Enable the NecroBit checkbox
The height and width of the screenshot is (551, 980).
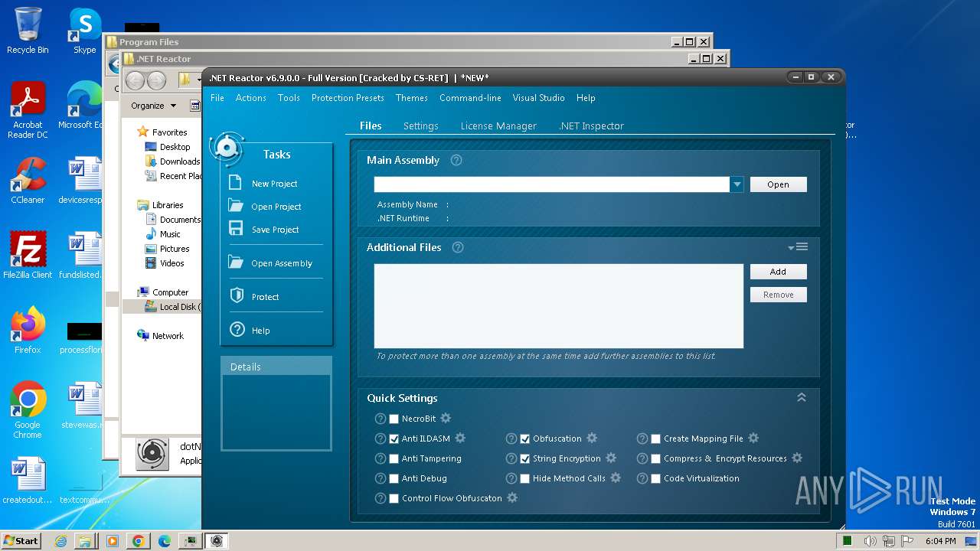click(394, 419)
